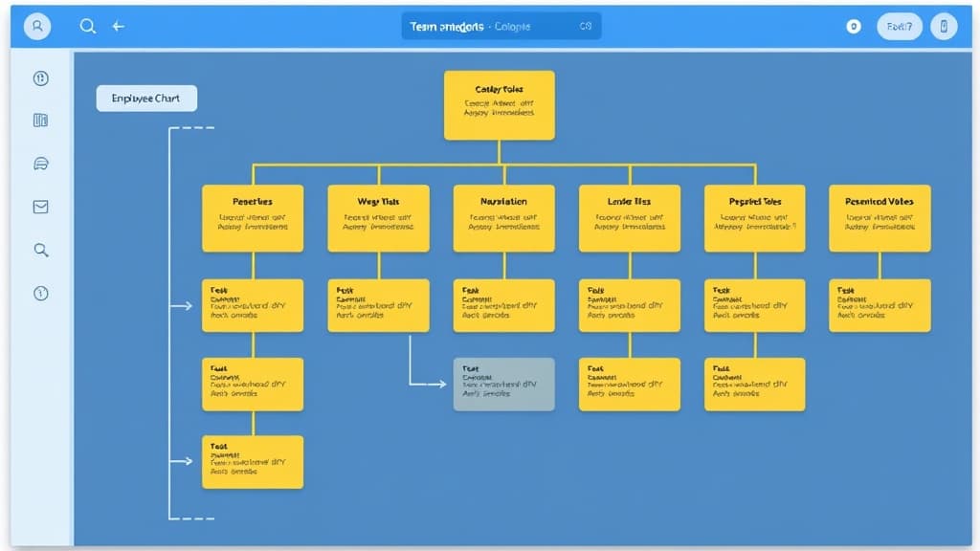This screenshot has height=551, width=980.
Task: Click the pill button right of the white dot icon
Action: point(900,26)
